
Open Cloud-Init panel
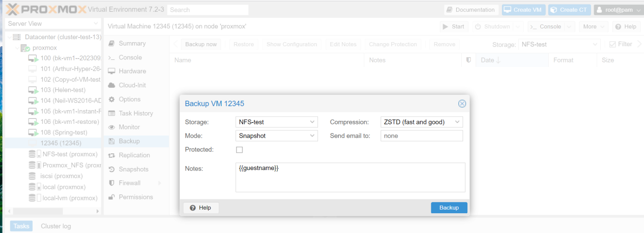(x=136, y=85)
